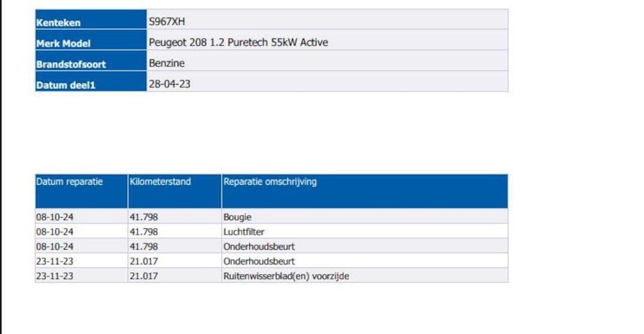This screenshot has height=334, width=644.
Task: Click Onderhoudsbeurt in the 41.798 km row
Action: click(259, 246)
